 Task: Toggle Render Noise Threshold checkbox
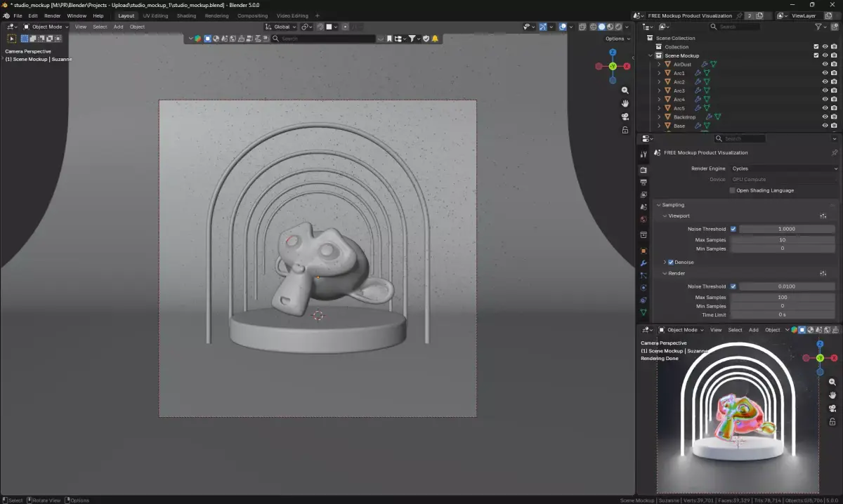(x=733, y=286)
